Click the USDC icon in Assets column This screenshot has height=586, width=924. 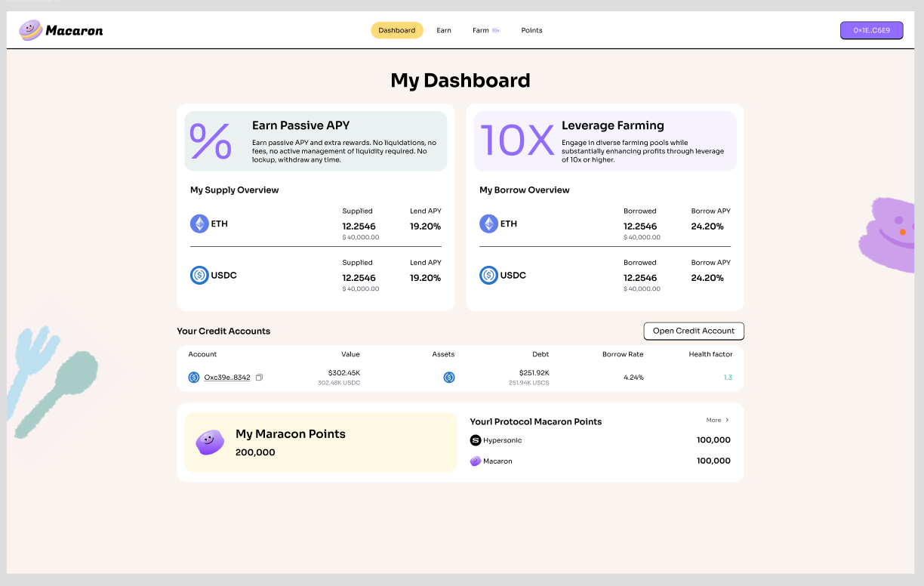coord(449,378)
